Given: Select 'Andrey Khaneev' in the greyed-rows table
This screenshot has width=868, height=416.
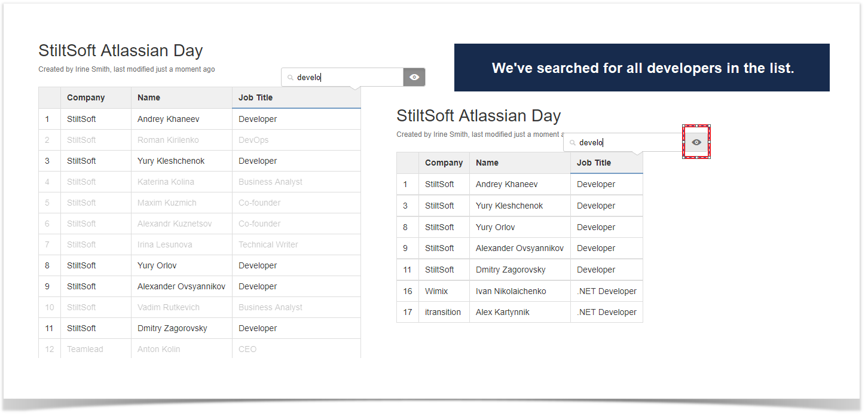Looking at the screenshot, I should pyautogui.click(x=182, y=119).
